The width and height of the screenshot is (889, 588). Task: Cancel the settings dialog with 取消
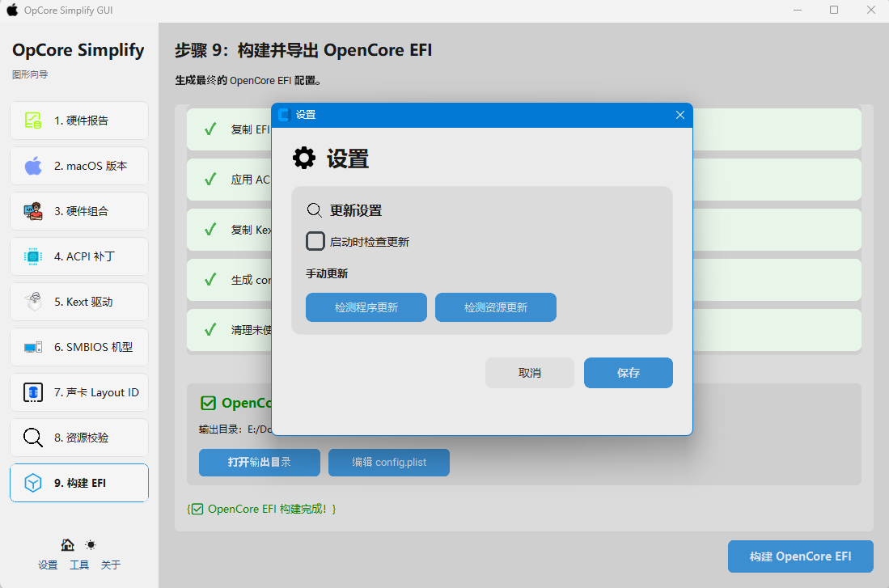coord(530,373)
